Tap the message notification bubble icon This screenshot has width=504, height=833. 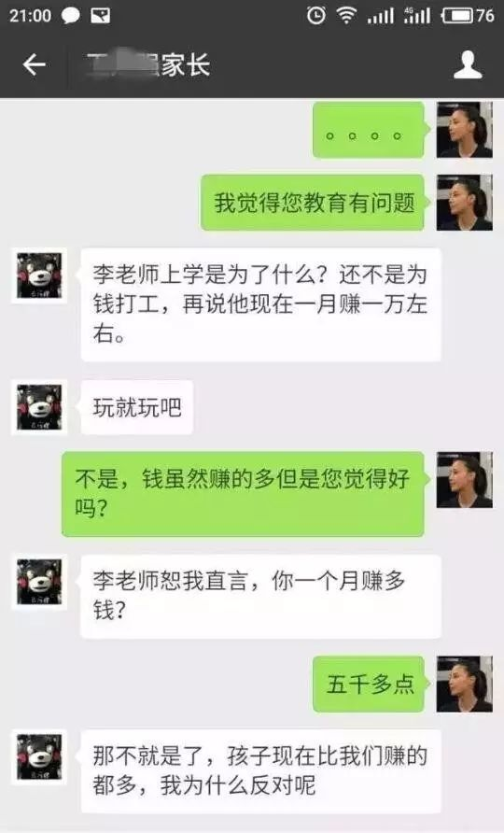click(x=71, y=15)
